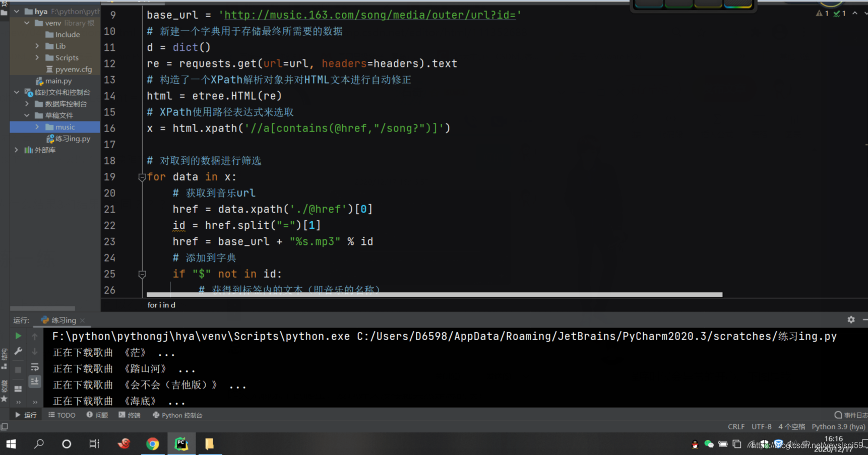
Task: Restore layout icon in run toolbar
Action: [x=18, y=388]
